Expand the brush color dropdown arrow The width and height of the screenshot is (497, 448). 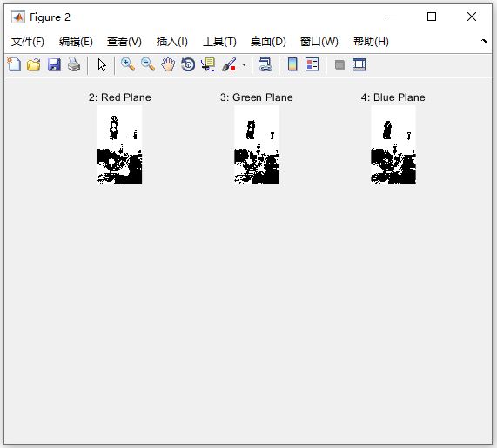pyautogui.click(x=244, y=64)
